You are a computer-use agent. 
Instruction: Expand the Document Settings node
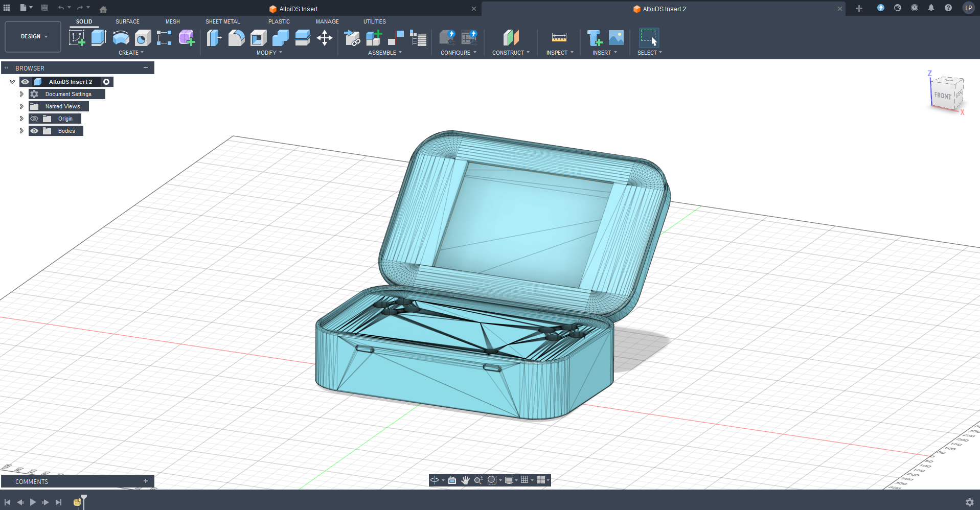click(x=21, y=94)
